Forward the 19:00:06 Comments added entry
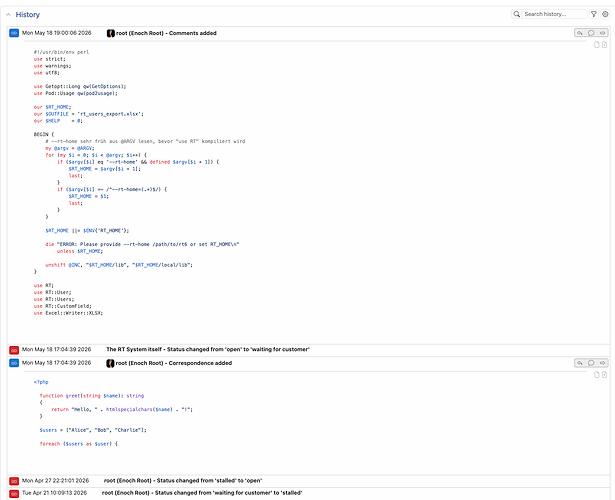 (x=602, y=33)
